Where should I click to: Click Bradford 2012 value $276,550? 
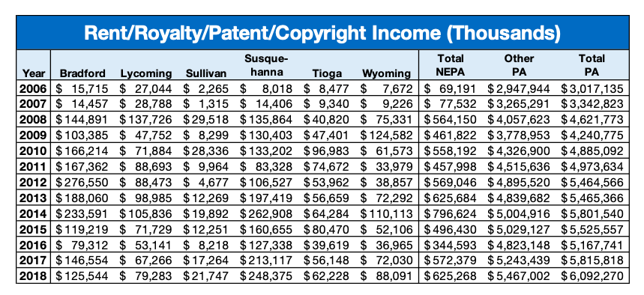click(x=81, y=183)
